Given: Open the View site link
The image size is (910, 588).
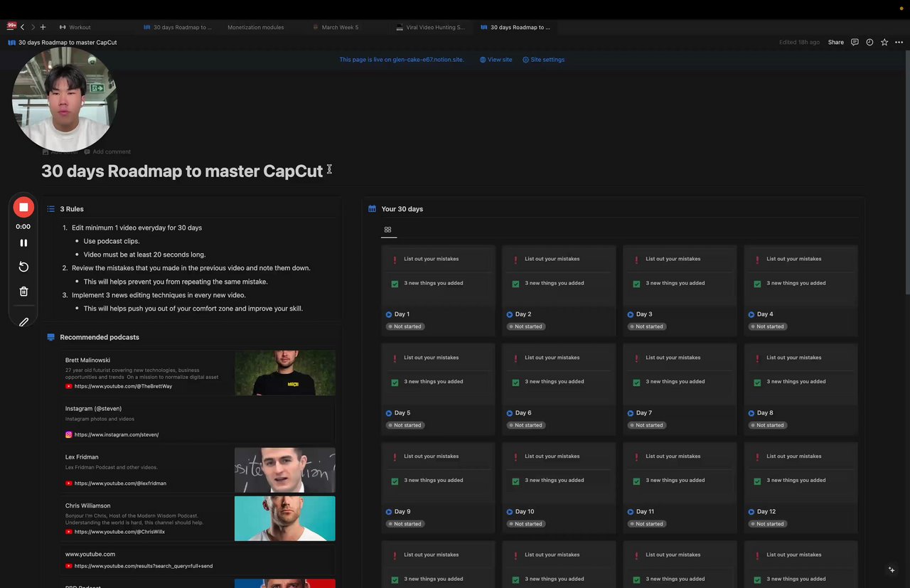Looking at the screenshot, I should pyautogui.click(x=496, y=60).
